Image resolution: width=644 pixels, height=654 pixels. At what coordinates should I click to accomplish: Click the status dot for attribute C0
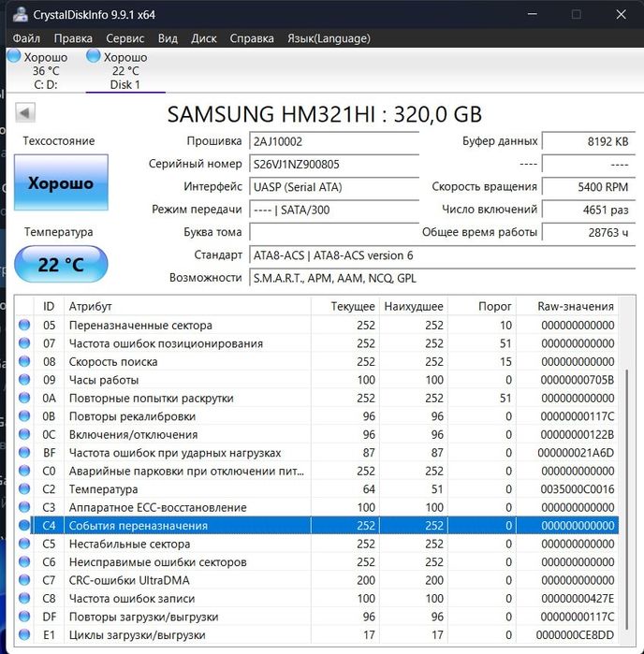pyautogui.click(x=24, y=471)
